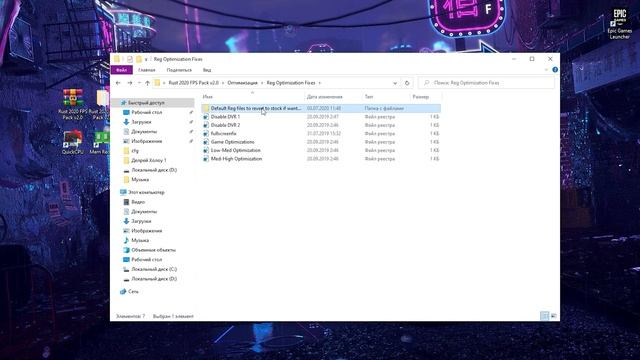Open Объемные объекты in navigation pane

pyautogui.click(x=153, y=250)
